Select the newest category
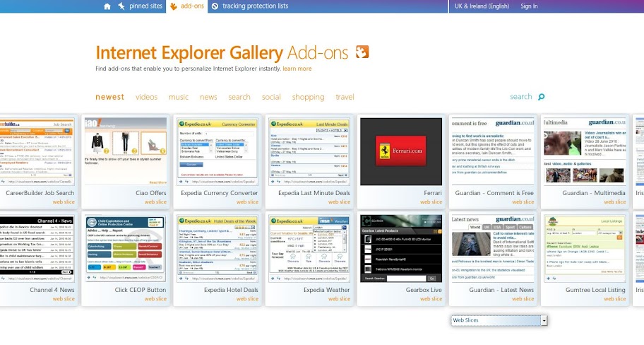The image size is (644, 345). 109,97
